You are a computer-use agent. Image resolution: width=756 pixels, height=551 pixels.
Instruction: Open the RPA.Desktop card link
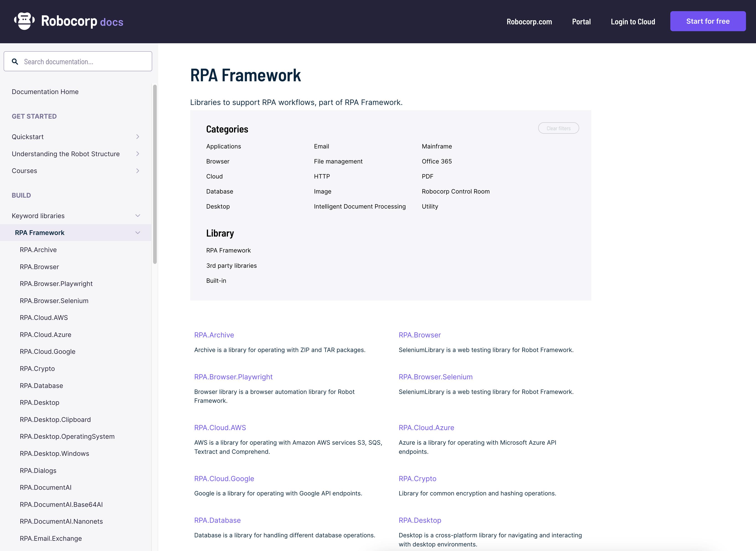tap(420, 520)
